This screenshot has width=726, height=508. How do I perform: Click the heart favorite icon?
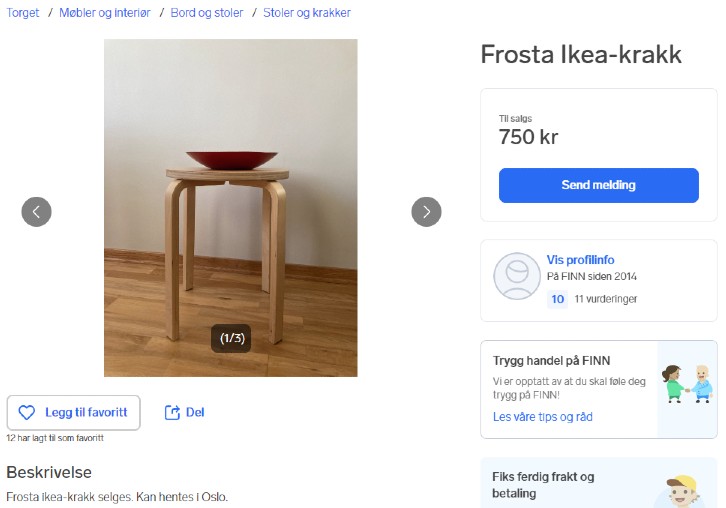pos(27,412)
